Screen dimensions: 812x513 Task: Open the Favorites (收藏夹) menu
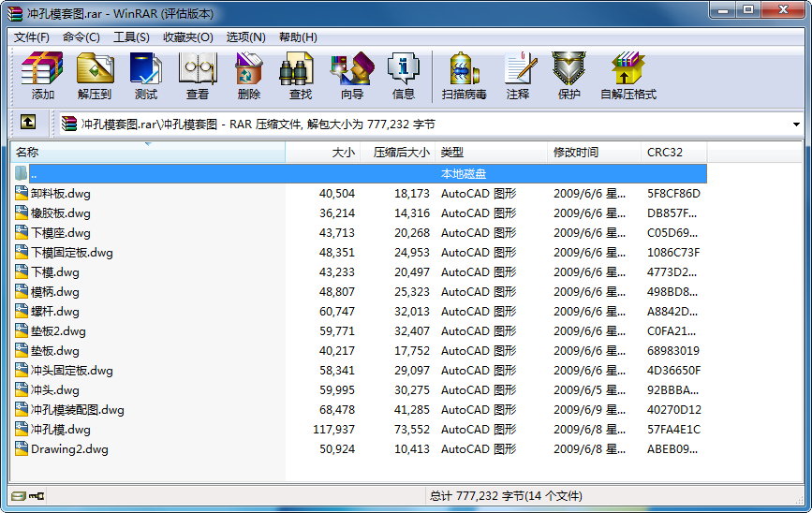click(x=188, y=37)
